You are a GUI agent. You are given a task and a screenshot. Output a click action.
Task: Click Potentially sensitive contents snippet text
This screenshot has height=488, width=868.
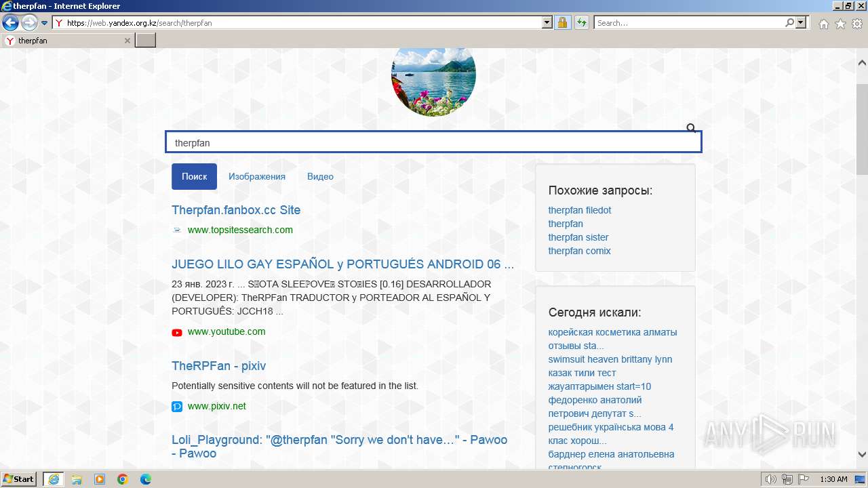pos(295,386)
